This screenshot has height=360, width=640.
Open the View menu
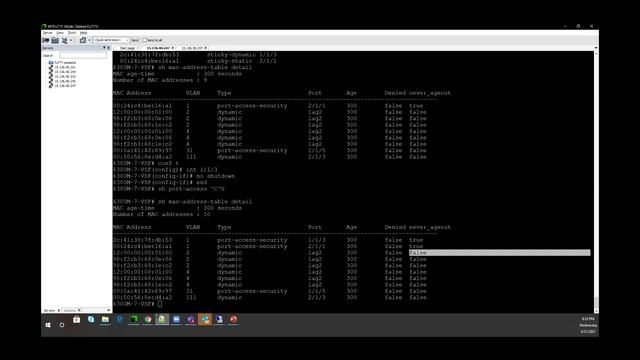click(60, 33)
